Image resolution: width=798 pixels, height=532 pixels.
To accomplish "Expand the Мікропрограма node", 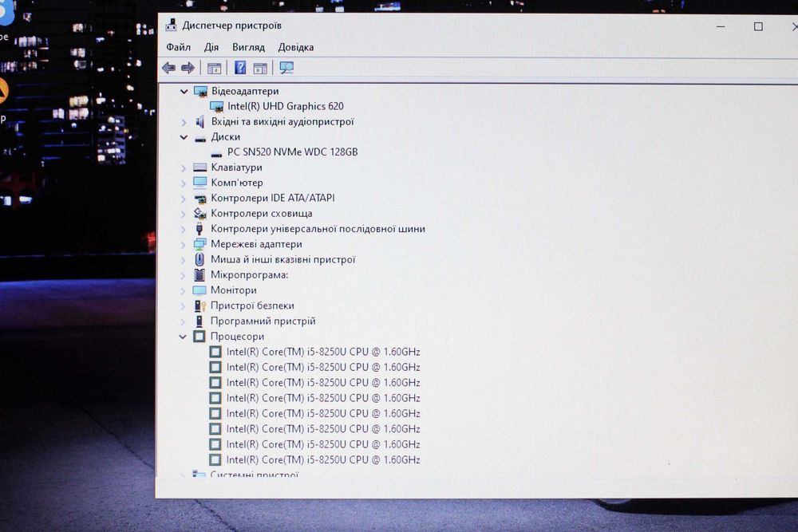I will [x=184, y=276].
